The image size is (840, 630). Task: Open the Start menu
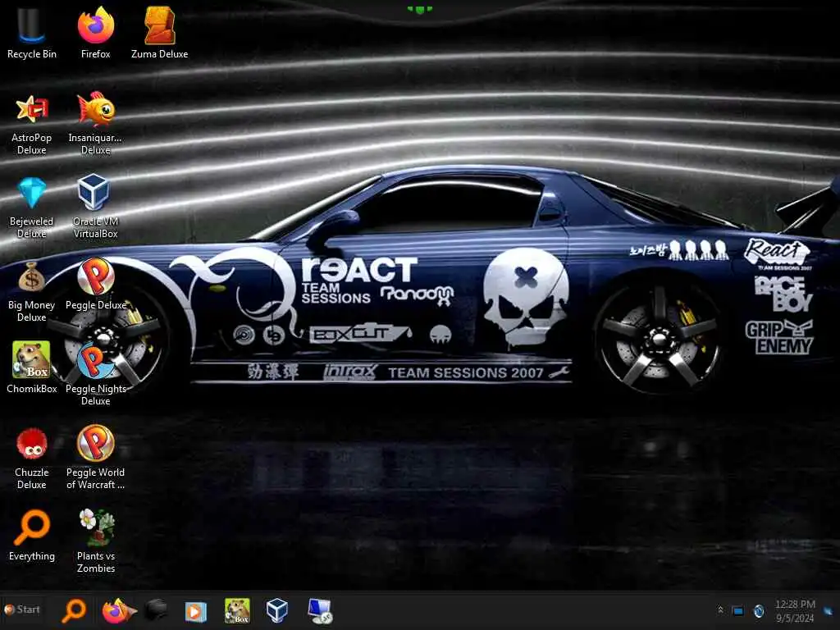(x=22, y=609)
